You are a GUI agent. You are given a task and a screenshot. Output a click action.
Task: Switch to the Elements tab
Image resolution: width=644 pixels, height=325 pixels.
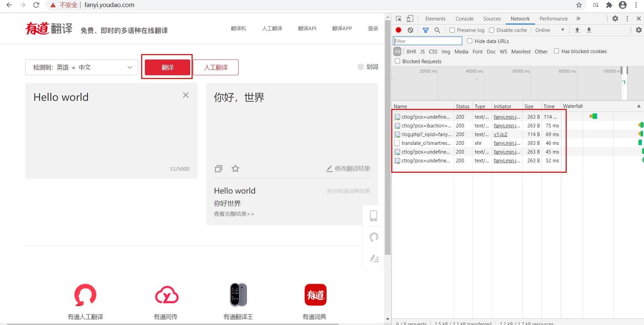pyautogui.click(x=435, y=19)
